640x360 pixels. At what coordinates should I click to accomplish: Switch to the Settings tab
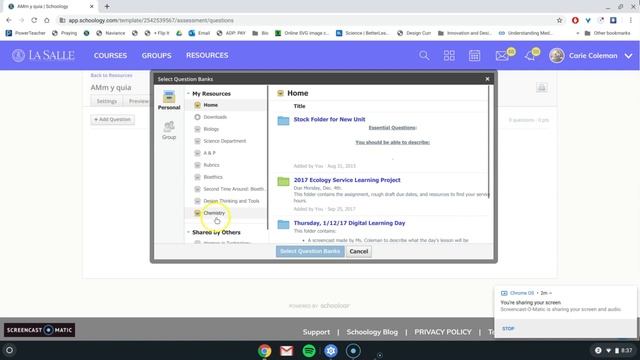(x=107, y=101)
